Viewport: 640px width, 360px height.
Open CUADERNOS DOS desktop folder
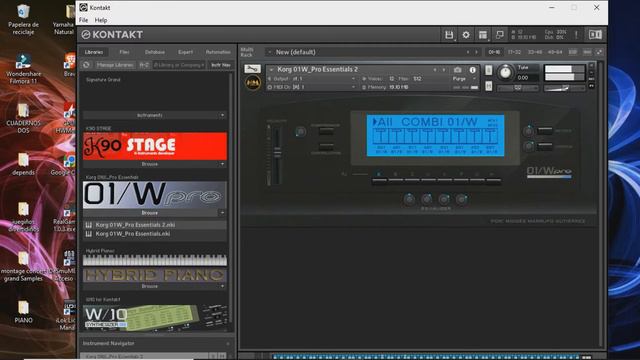click(23, 118)
